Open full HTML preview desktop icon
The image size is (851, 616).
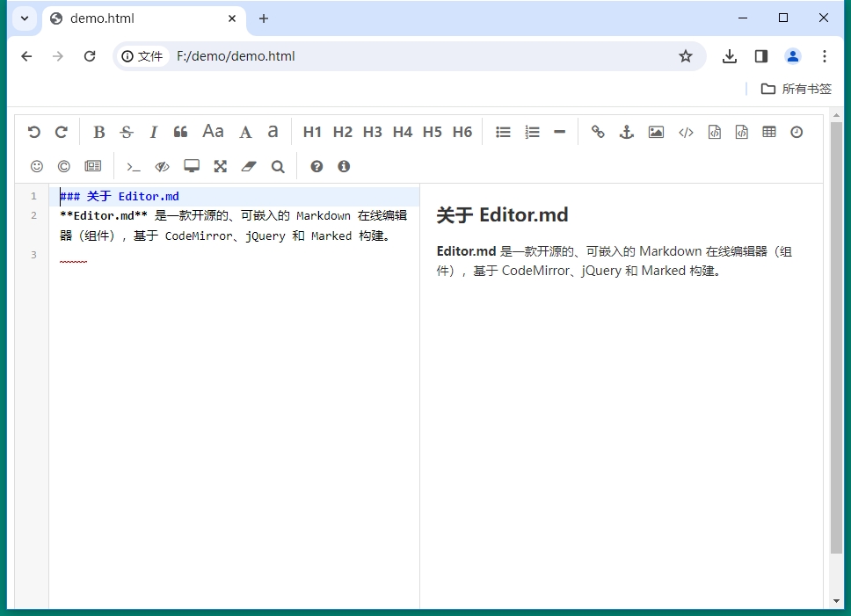[192, 166]
